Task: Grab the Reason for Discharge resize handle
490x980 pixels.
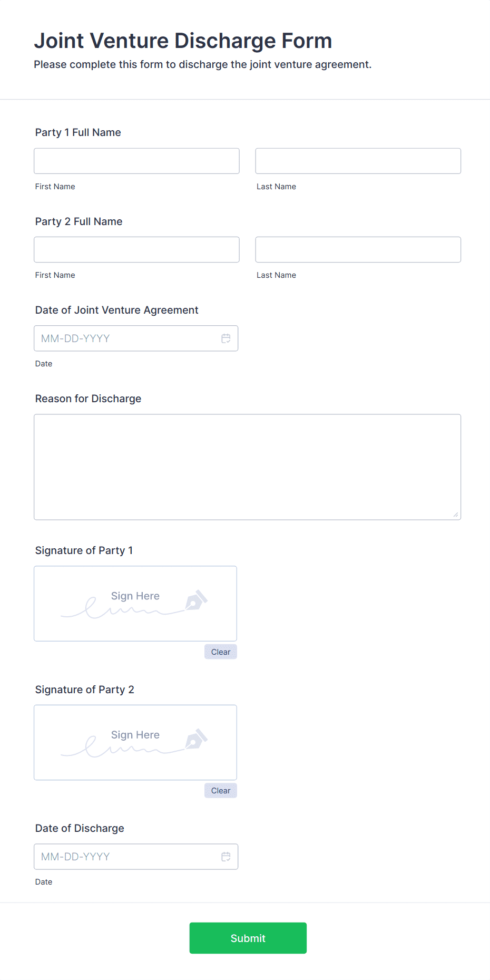Action: (456, 515)
